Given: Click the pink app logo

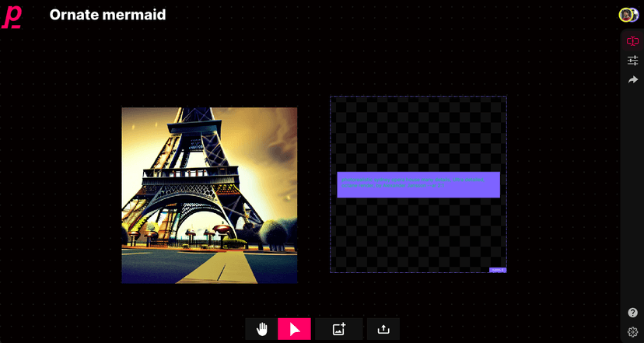Looking at the screenshot, I should pyautogui.click(x=11, y=16).
